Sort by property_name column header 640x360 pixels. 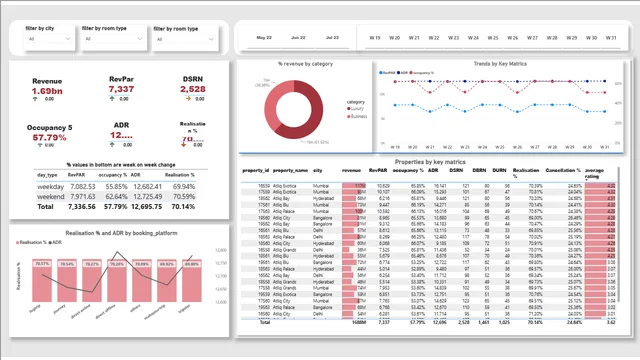[290, 170]
